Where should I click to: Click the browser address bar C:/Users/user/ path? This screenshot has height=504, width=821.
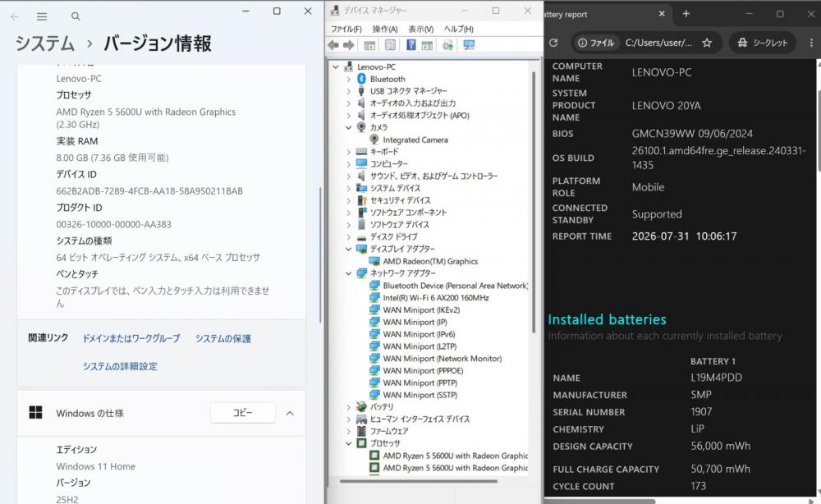point(658,43)
